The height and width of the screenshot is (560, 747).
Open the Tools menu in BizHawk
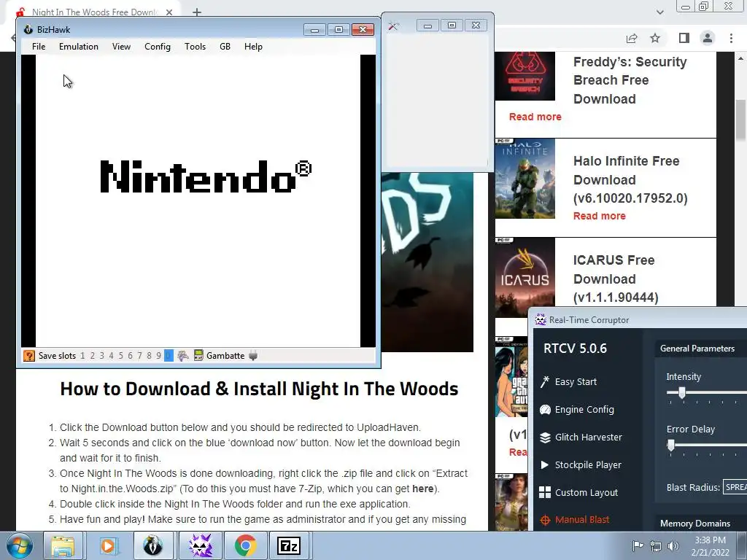tap(195, 46)
